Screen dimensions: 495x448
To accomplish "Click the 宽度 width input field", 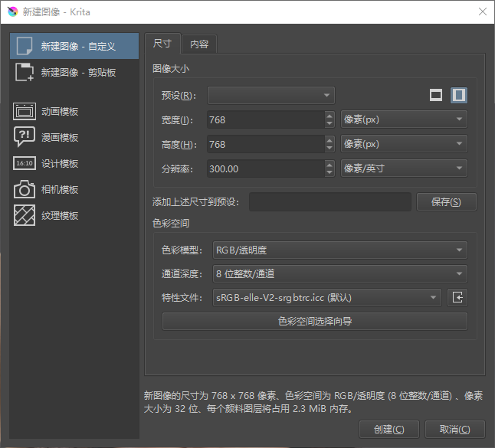I will point(266,119).
